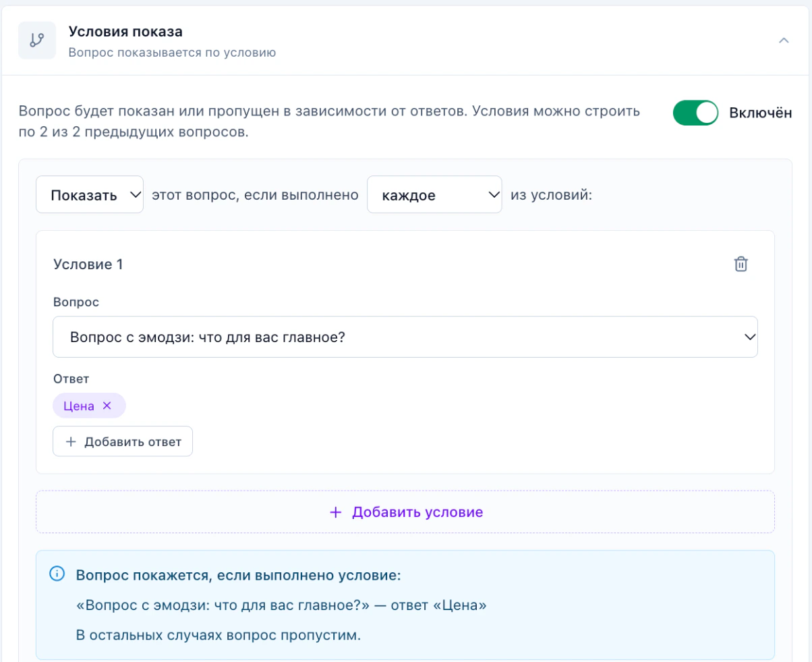Remove the Цена answer chip
This screenshot has height=662, width=812.
[107, 406]
